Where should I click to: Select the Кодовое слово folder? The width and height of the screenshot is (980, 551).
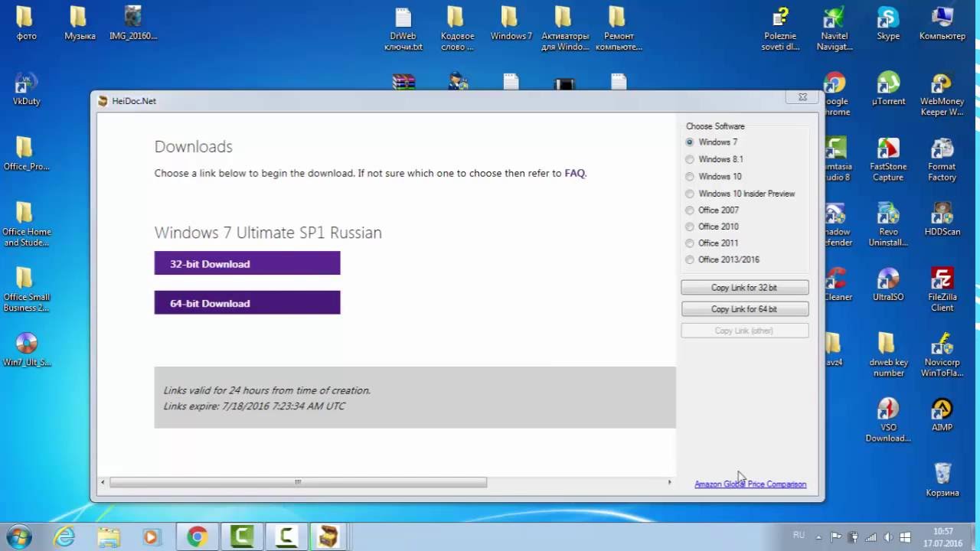457,28
